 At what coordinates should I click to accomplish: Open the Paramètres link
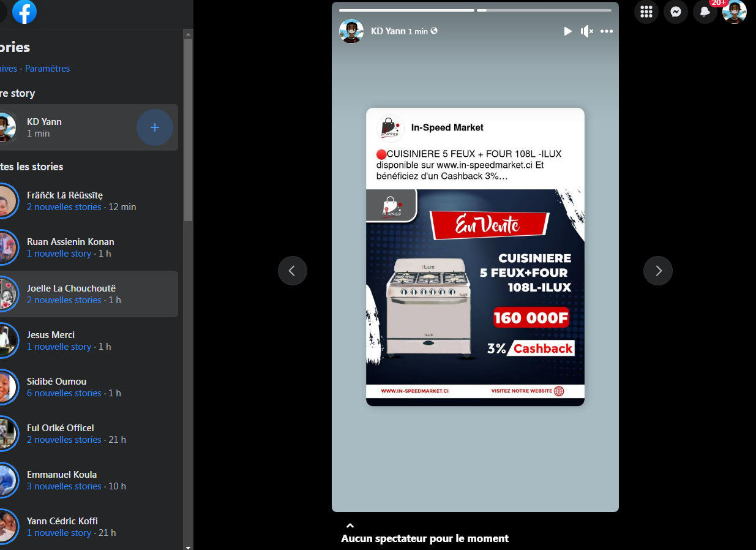(x=47, y=69)
